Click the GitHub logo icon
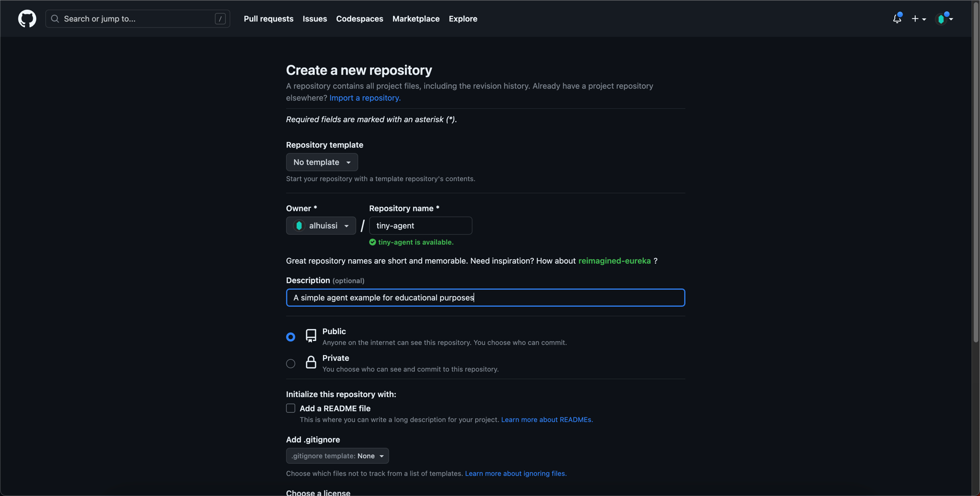 27,19
